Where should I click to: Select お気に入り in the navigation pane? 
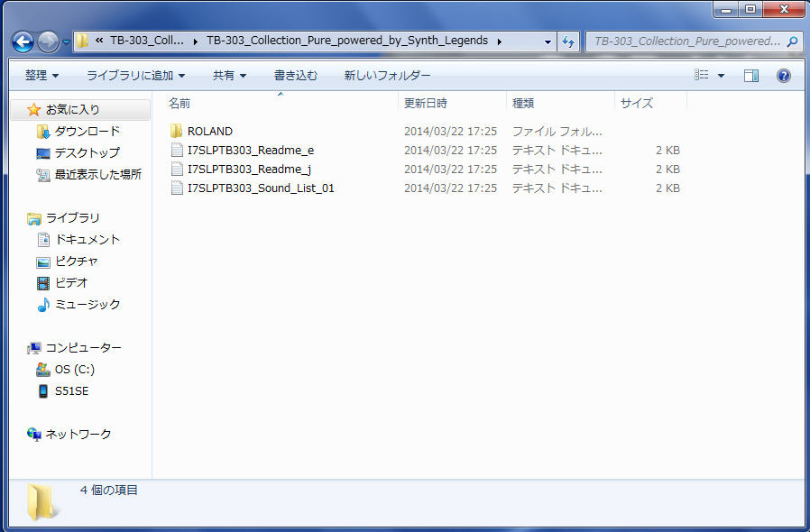tap(73, 109)
